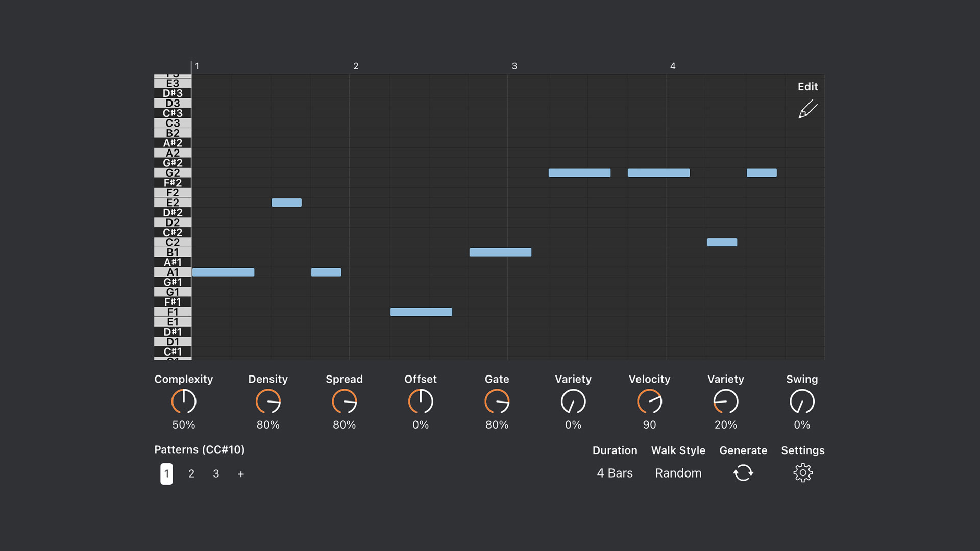Viewport: 980px width, 551px height.
Task: Select the C2 note in bar 4
Action: pos(722,242)
